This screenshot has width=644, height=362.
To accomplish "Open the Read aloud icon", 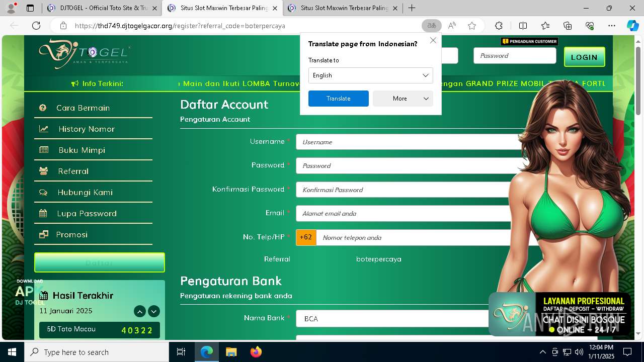I will pyautogui.click(x=452, y=26).
